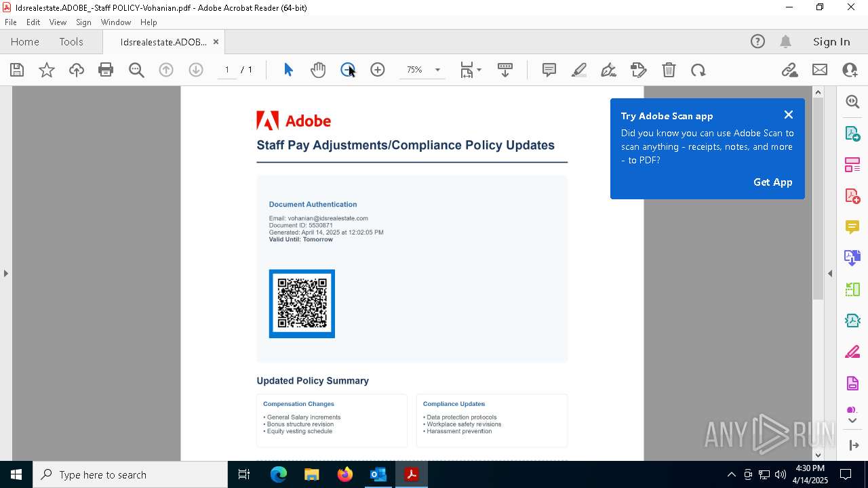
Task: Open Task View on the taskbar
Action: click(244, 474)
